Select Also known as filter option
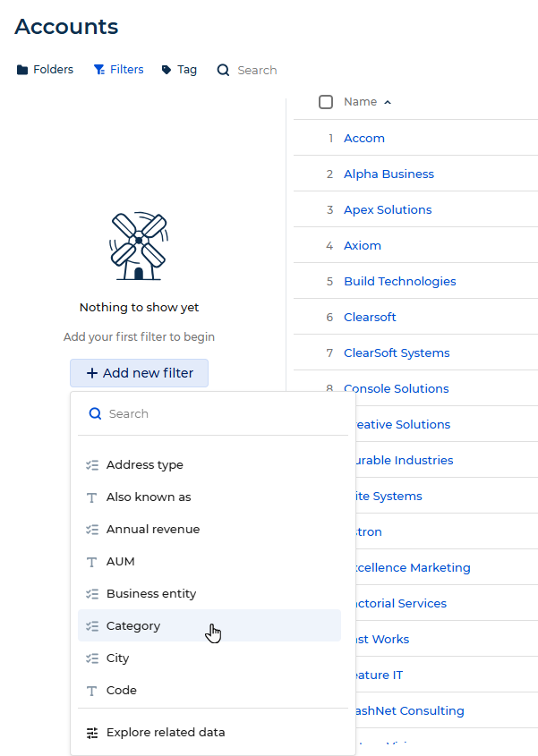Screen dimensions: 538x756 pyautogui.click(x=209, y=497)
